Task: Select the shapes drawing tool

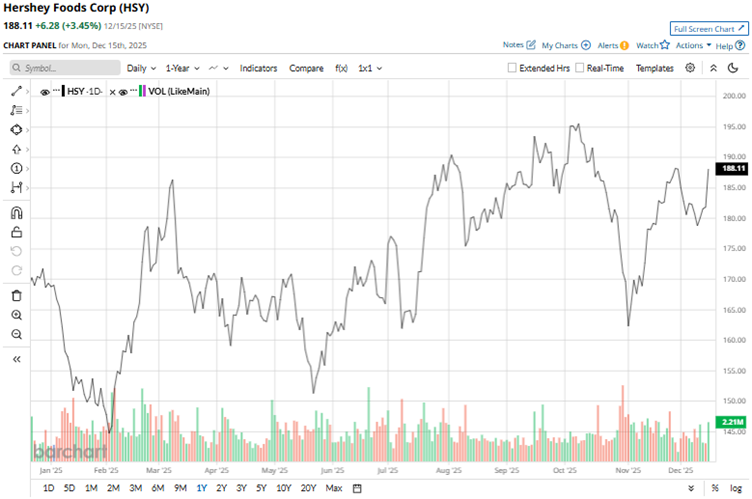Action: [16, 130]
